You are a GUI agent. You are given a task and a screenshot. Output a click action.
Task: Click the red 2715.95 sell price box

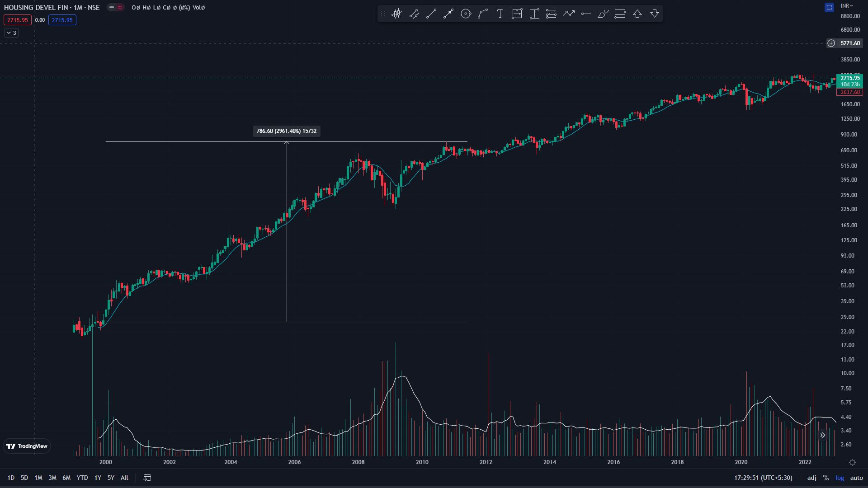[x=18, y=20]
